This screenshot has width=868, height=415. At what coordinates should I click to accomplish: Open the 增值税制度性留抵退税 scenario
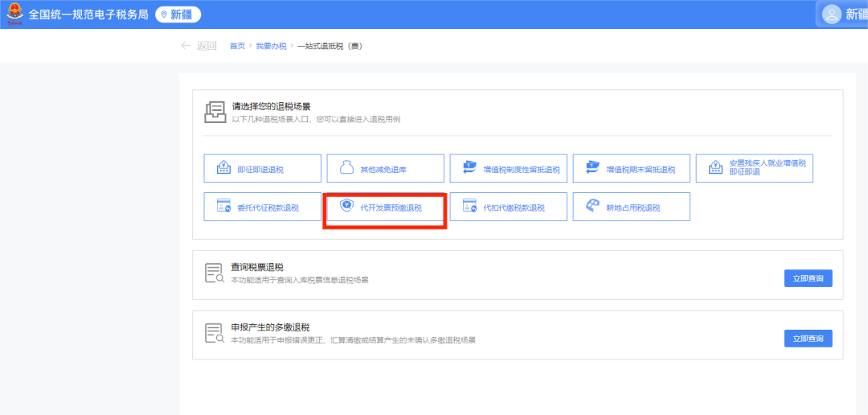click(508, 168)
